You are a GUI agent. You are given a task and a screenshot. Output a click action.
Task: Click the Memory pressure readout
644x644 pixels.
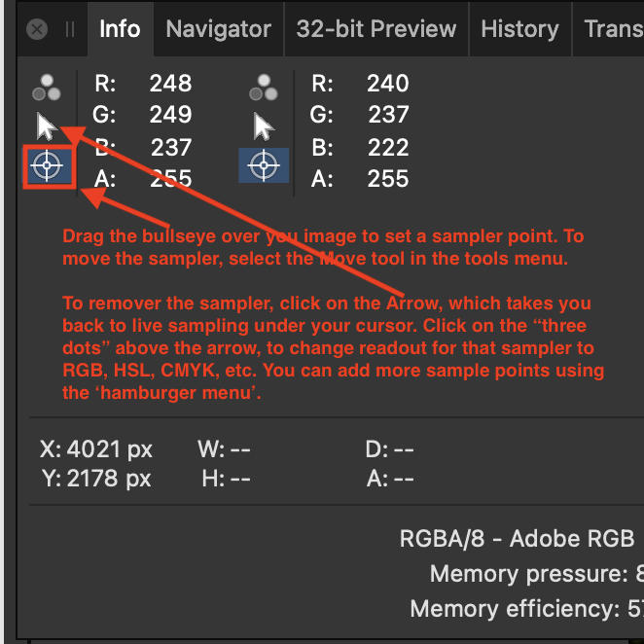click(536, 574)
